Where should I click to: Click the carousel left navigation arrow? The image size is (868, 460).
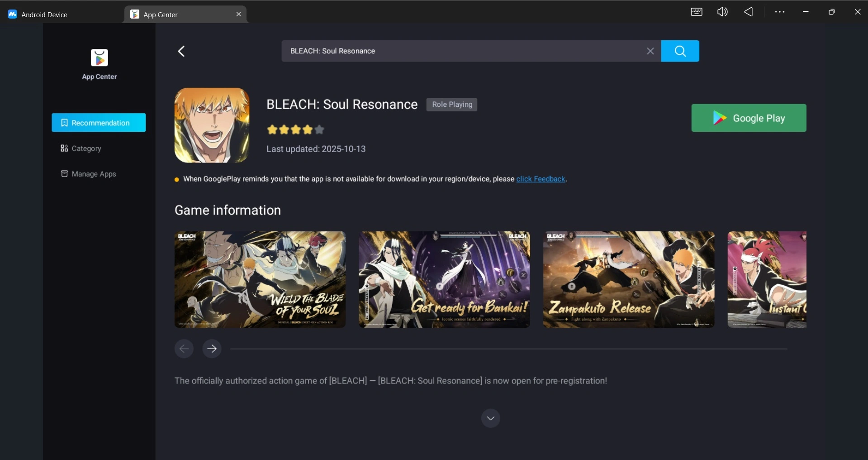pyautogui.click(x=184, y=349)
